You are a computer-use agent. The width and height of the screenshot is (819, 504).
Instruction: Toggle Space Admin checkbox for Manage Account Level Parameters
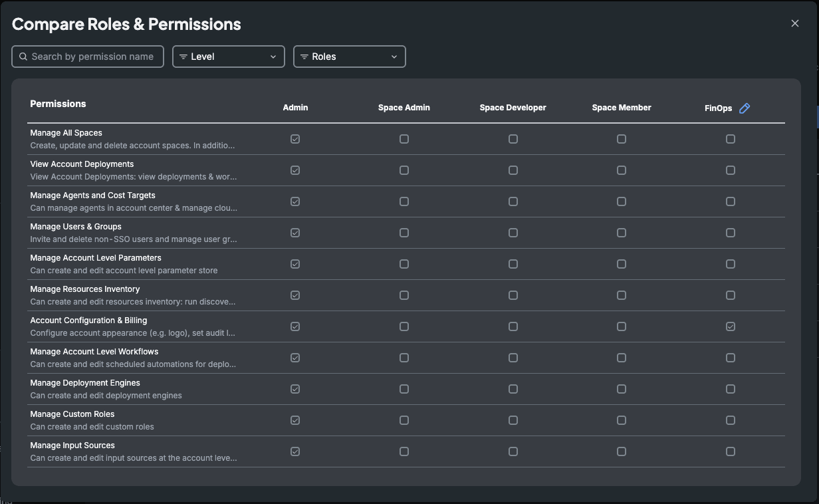pyautogui.click(x=404, y=264)
